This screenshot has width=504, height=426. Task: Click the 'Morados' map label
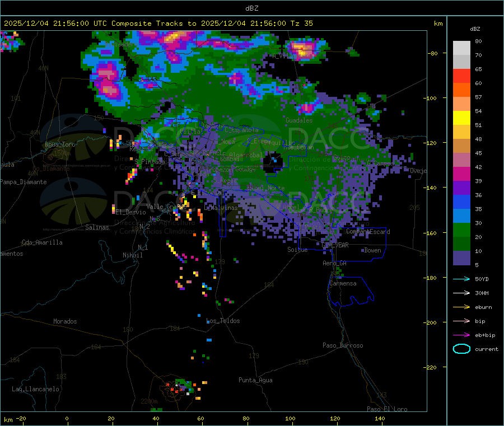(x=65, y=321)
